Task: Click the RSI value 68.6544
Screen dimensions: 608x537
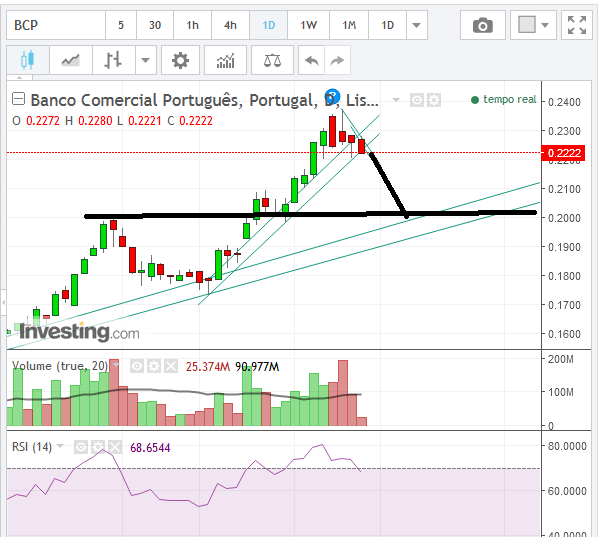Action: point(150,448)
